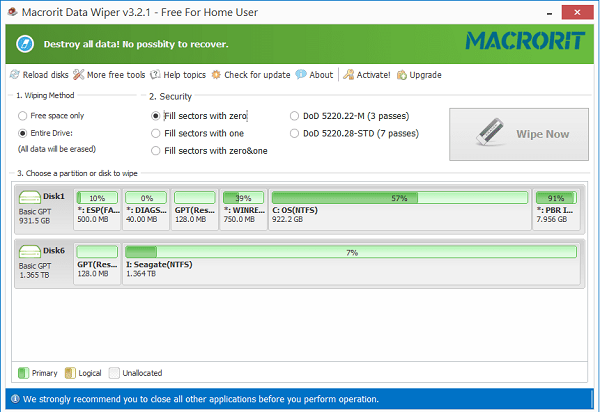
Task: Select the DIAGS 40.00 MB partition
Action: pos(146,210)
